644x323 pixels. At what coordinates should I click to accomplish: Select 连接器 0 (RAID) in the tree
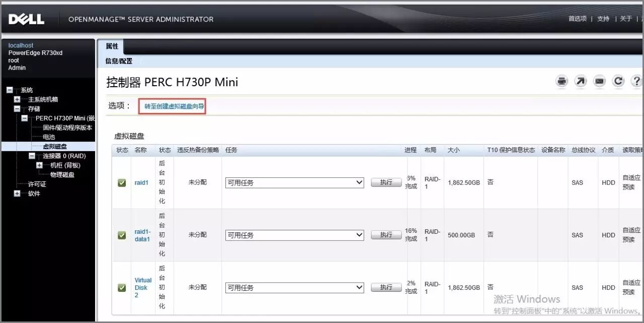pyautogui.click(x=64, y=156)
